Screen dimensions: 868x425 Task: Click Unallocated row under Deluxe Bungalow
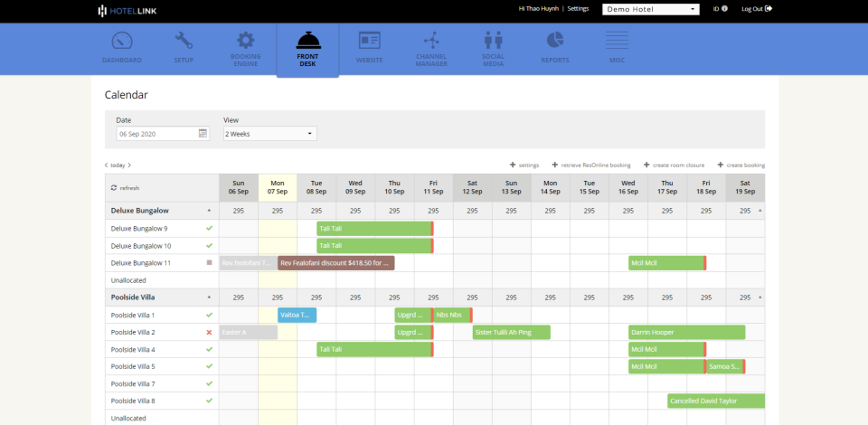point(128,280)
